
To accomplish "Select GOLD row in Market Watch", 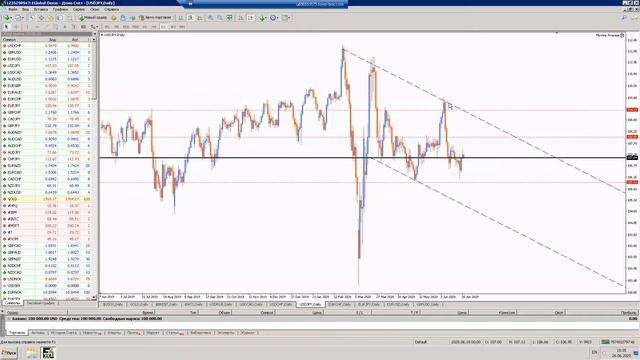I will pos(47,199).
